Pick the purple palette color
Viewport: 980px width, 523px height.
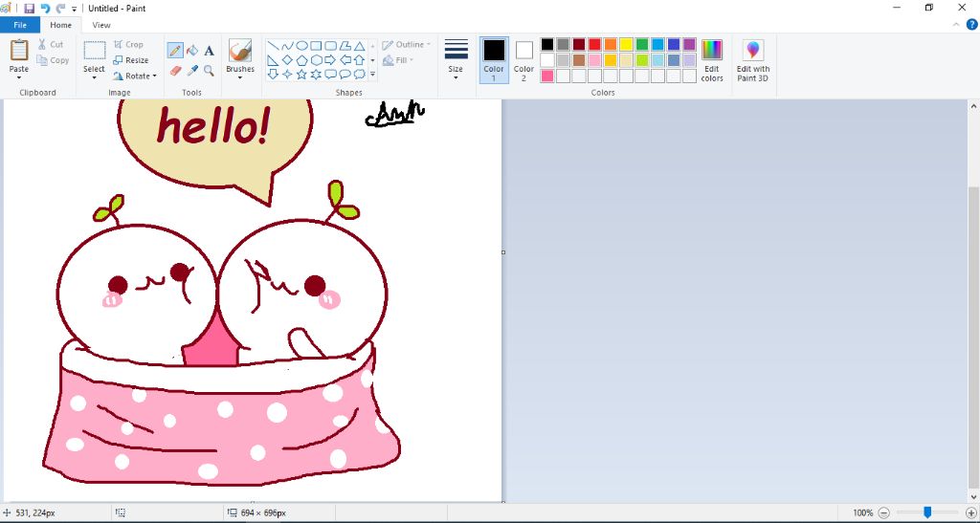pos(689,44)
